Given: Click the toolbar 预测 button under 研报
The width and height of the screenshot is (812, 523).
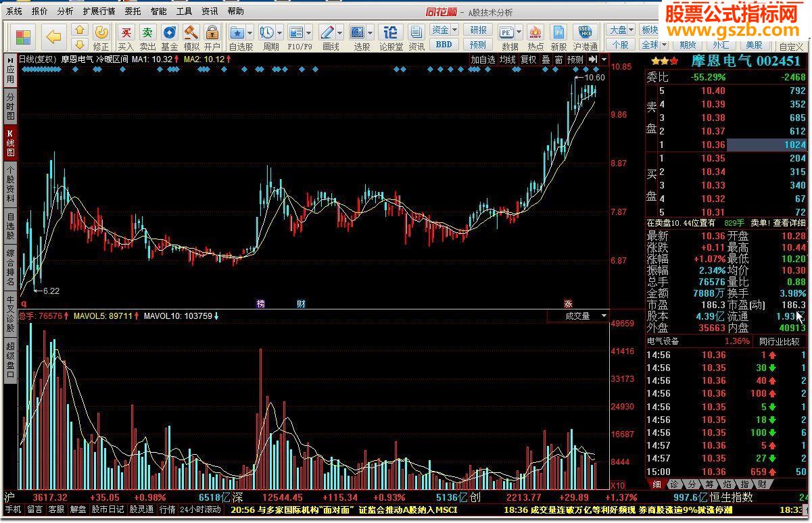Looking at the screenshot, I should (x=478, y=45).
